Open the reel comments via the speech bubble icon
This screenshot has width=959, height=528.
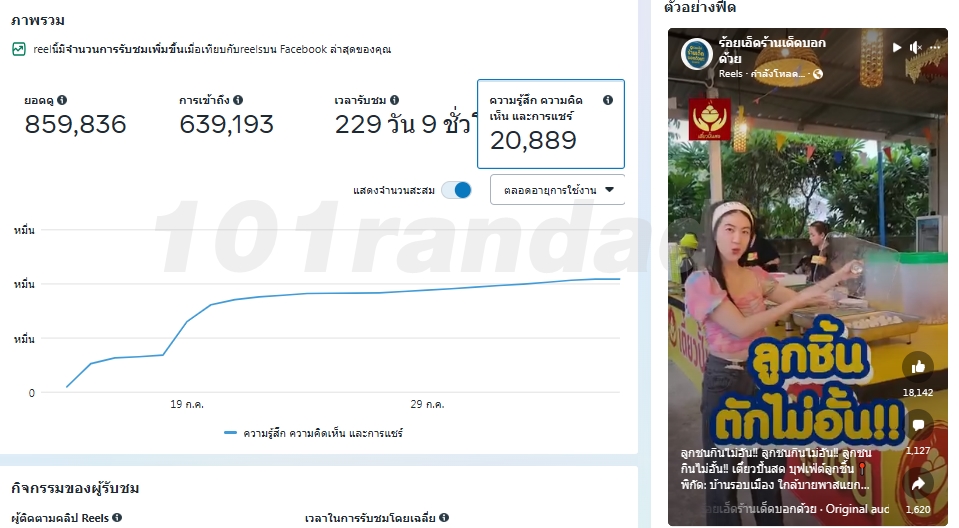pos(918,425)
